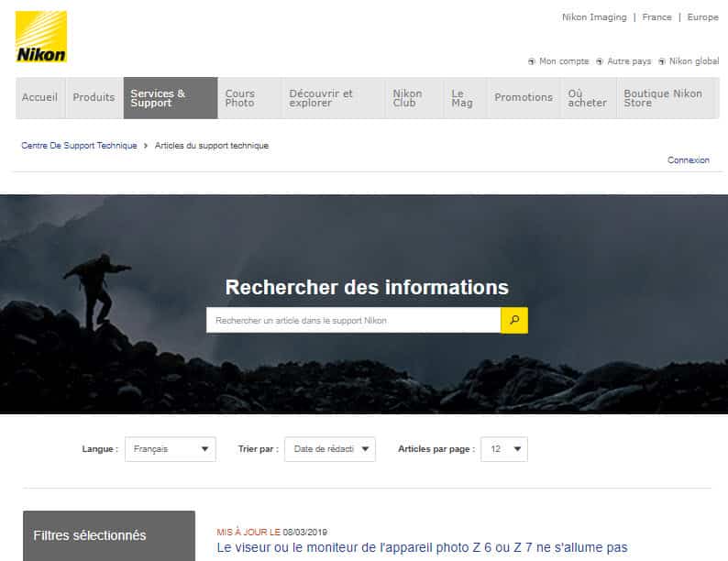The width and height of the screenshot is (728, 561).
Task: Select the Services & Support menu
Action: pos(171,98)
